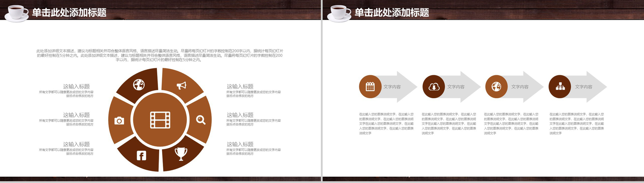Select the megaphone icon segment
The image size is (644, 183).
coord(181,86)
